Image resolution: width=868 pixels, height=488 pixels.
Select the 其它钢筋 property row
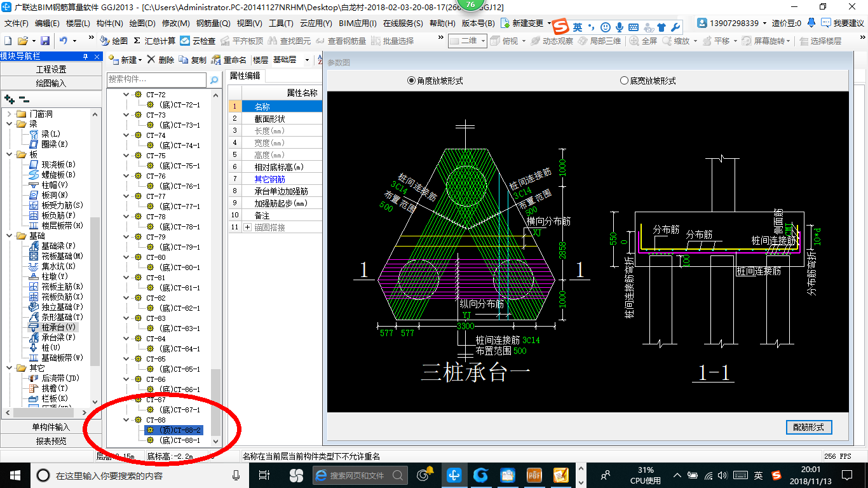click(275, 179)
